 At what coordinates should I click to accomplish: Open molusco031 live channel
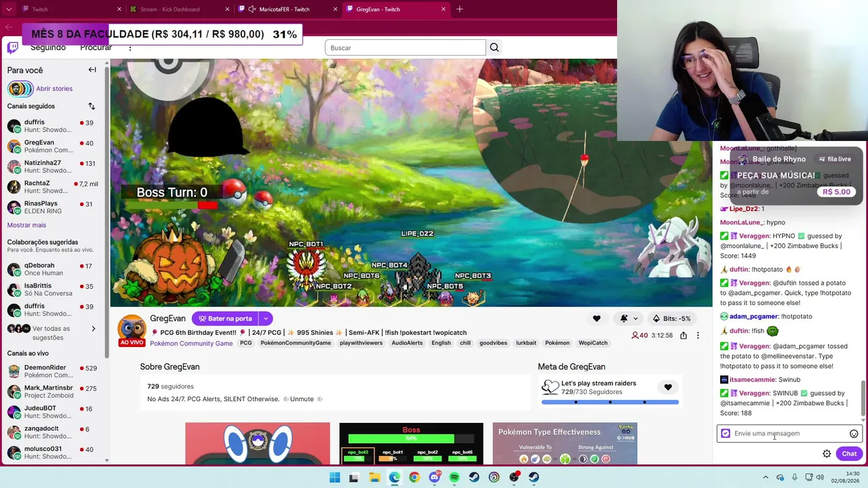(x=53, y=452)
